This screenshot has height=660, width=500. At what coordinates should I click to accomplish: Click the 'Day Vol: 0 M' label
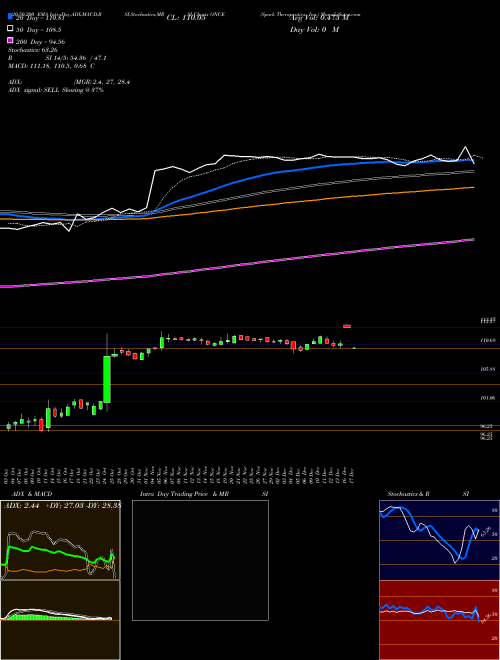pyautogui.click(x=314, y=30)
